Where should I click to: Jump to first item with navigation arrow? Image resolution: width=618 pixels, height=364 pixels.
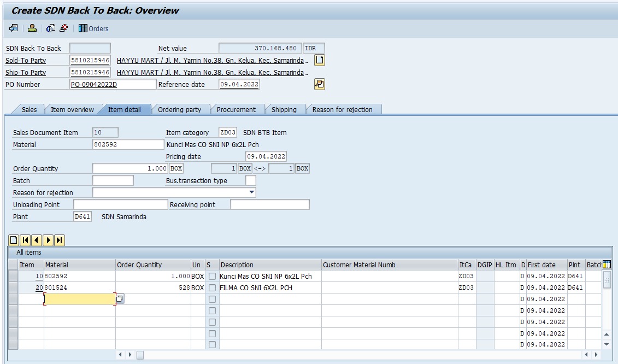25,240
